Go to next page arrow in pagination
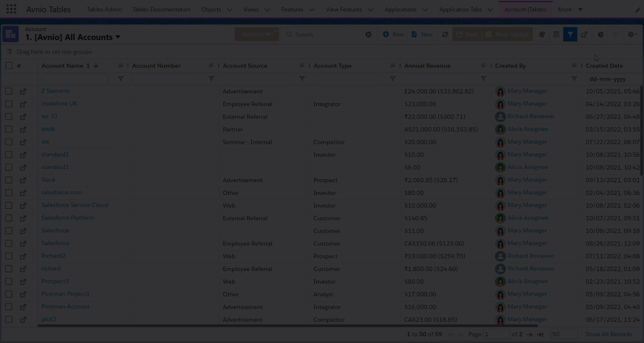This screenshot has width=644, height=343. 529,334
